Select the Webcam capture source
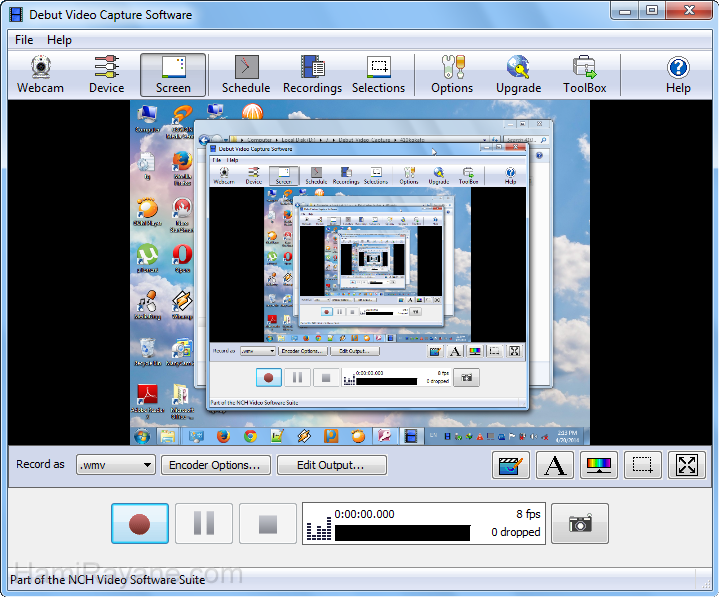 coord(40,75)
